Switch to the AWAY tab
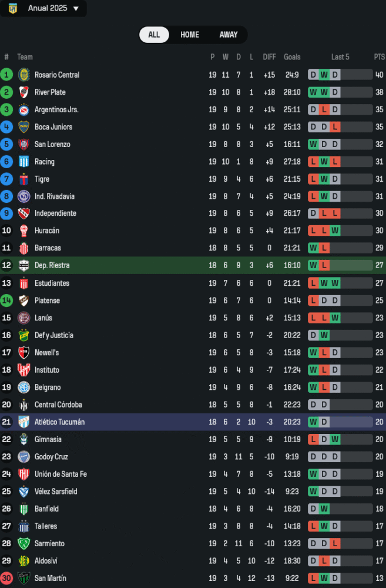 [x=229, y=35]
